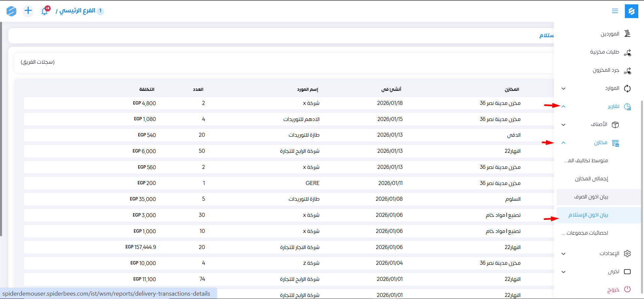Image resolution: width=644 pixels, height=299 pixels.
Task: Click the الفرع الرئيسي branch link
Action: [x=78, y=11]
